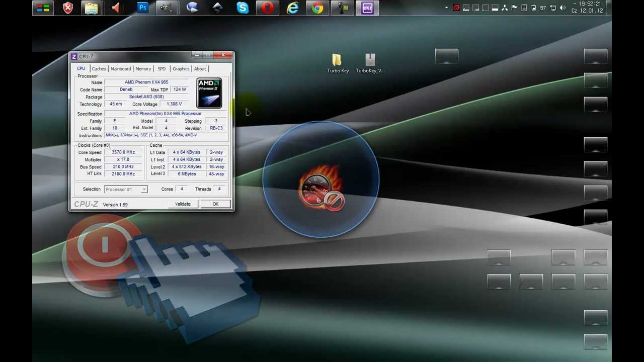Open Skype from the taskbar
The width and height of the screenshot is (644, 362).
tap(243, 8)
